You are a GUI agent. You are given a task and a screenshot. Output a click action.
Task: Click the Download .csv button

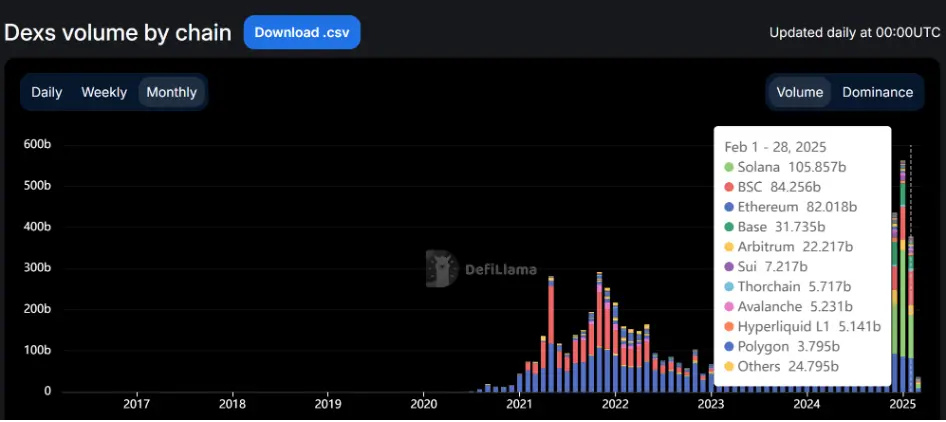pos(301,32)
